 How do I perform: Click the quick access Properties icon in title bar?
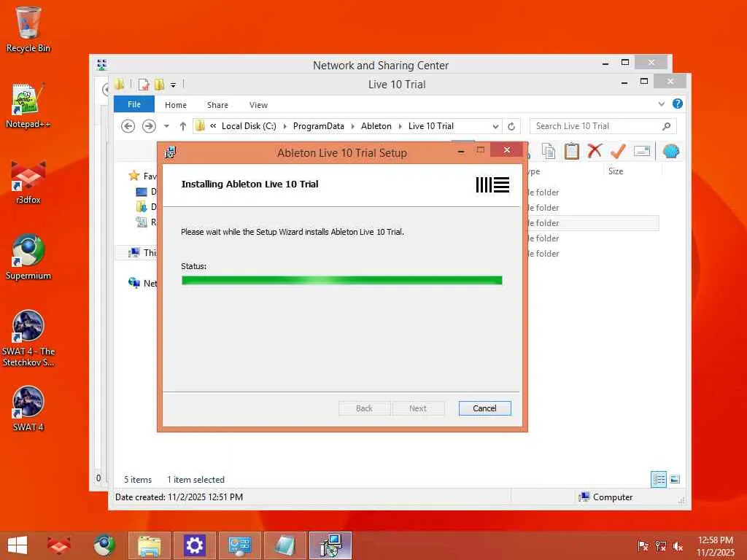point(144,85)
